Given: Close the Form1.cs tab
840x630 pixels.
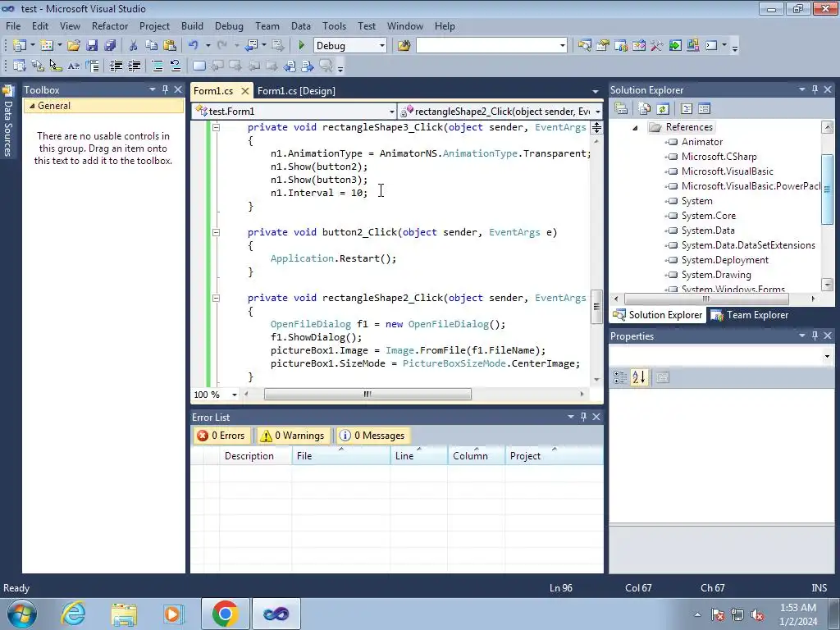Looking at the screenshot, I should [244, 91].
